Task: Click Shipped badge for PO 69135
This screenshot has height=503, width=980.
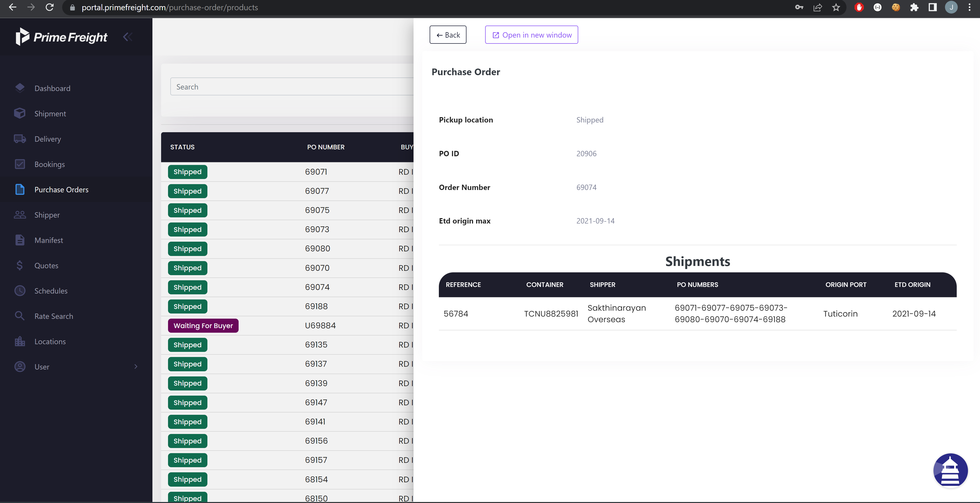Action: pyautogui.click(x=187, y=345)
